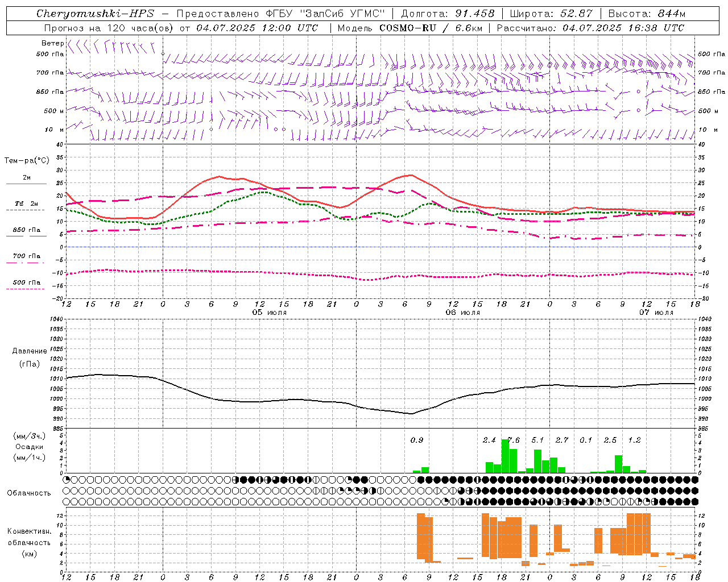Click "Рассчитано: 04.07.2025 16:38 UTC" timestamp
The width and height of the screenshot is (728, 582).
(590, 28)
